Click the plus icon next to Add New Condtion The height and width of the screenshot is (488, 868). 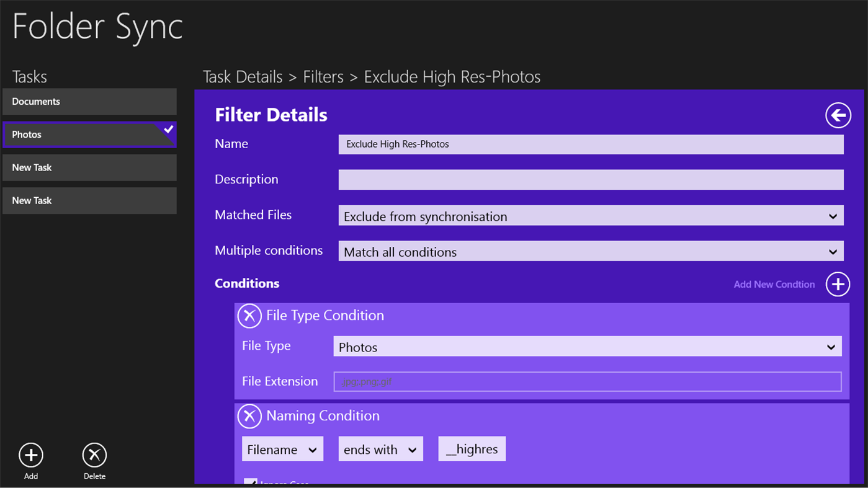point(838,284)
